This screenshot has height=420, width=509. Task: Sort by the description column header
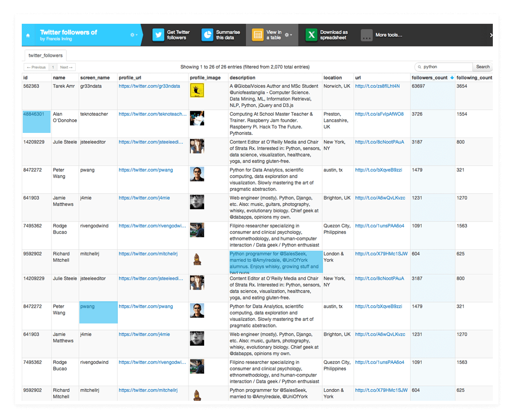(243, 77)
